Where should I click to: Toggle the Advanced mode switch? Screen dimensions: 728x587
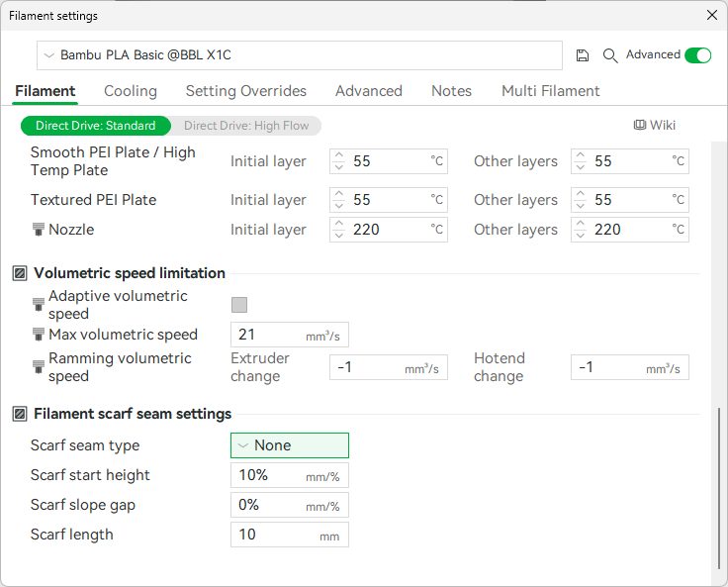pyautogui.click(x=697, y=55)
